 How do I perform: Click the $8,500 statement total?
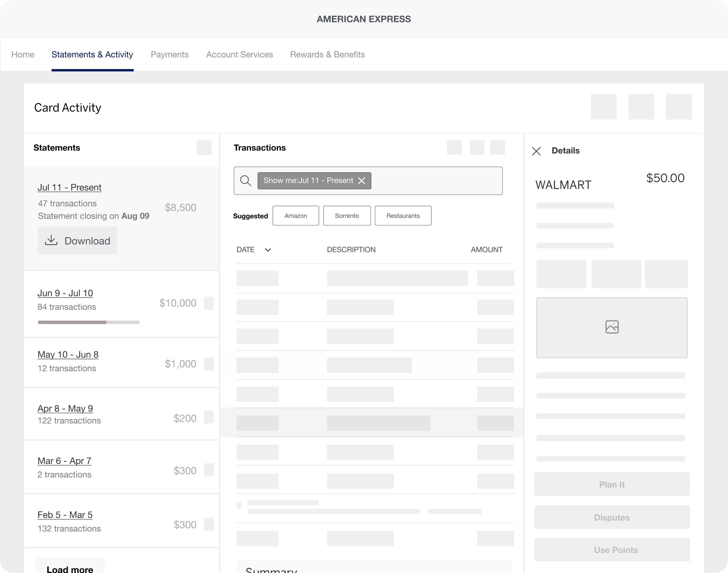point(181,207)
